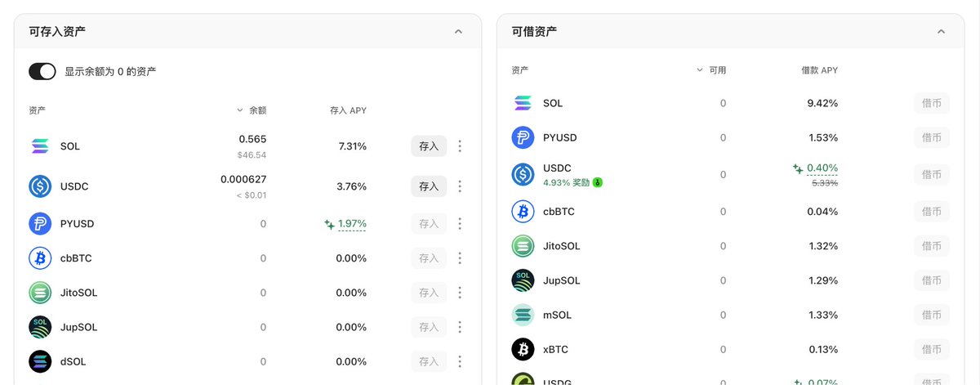This screenshot has height=385, width=980.
Task: Collapse the 可借资产 panel
Action: tap(941, 32)
